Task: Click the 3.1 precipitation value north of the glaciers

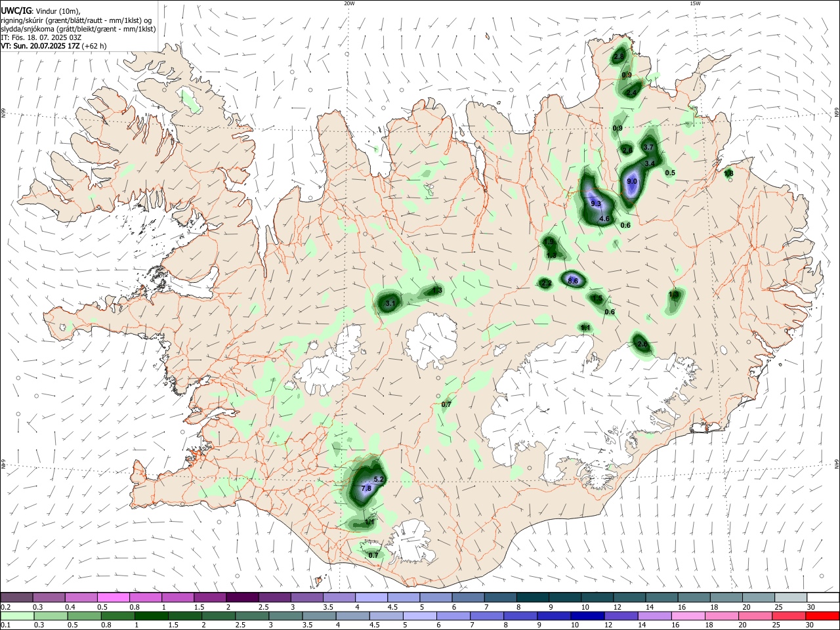Action: coord(390,303)
